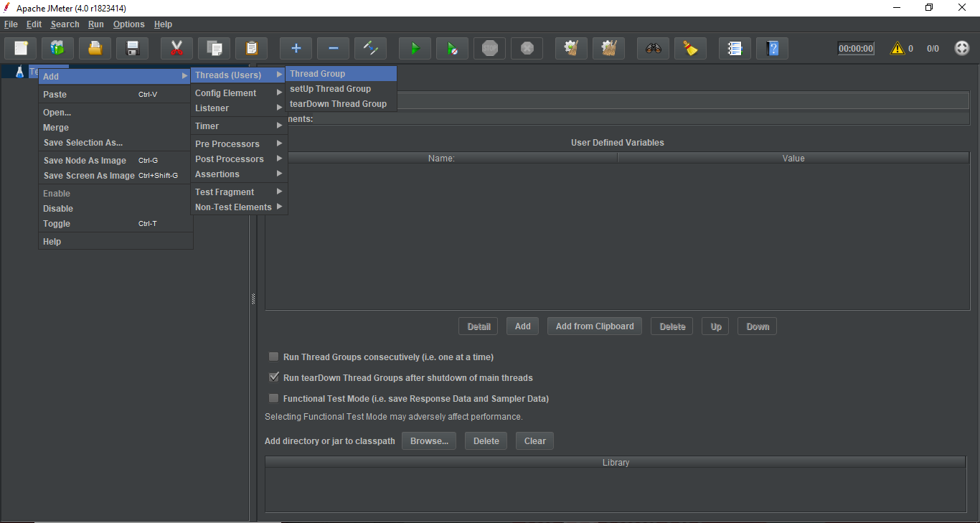Screen dimensions: 980x523
Task: Click the Function Helper list icon
Action: pos(735,49)
